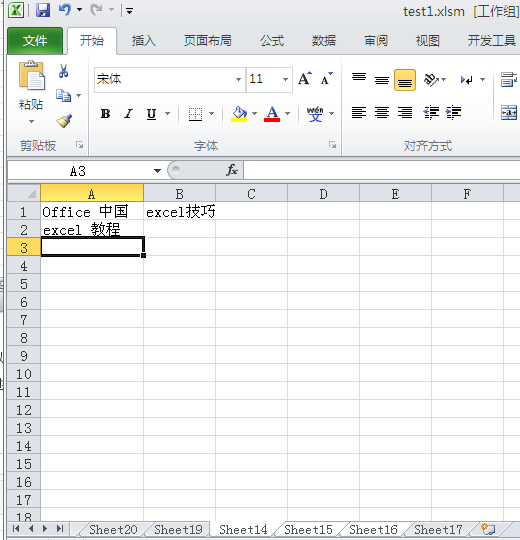Screen dimensions: 520x540
Task: Toggle Italic formatting
Action: 128,114
